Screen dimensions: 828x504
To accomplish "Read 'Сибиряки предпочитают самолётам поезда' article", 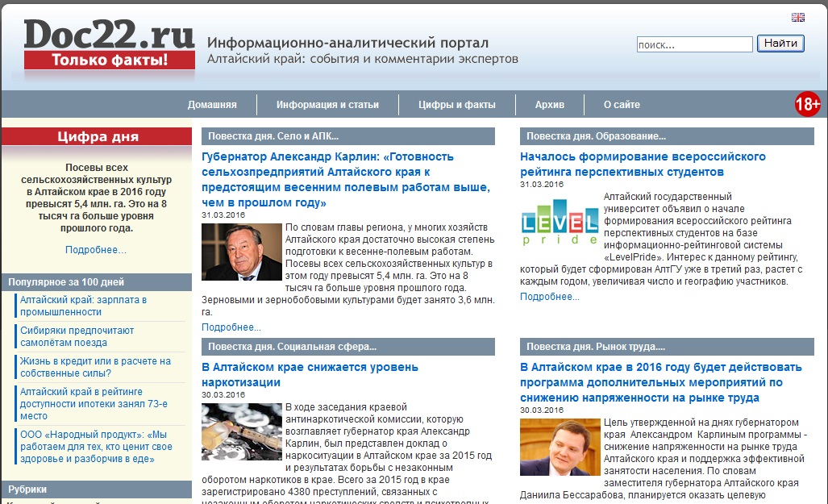I will 77,336.
